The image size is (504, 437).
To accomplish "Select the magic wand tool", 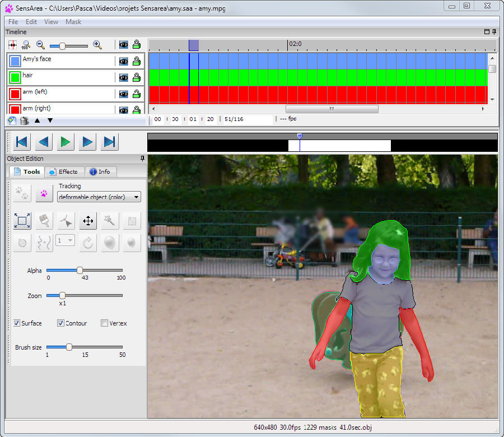I will [x=110, y=221].
